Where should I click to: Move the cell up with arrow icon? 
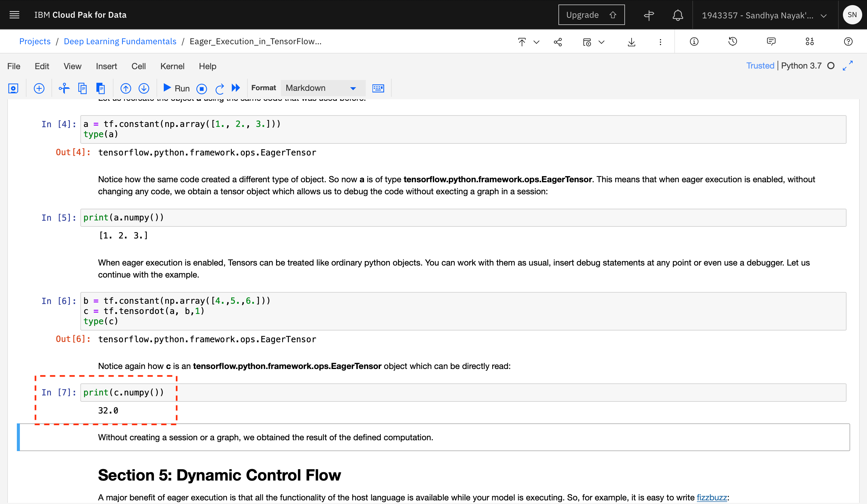coord(126,88)
